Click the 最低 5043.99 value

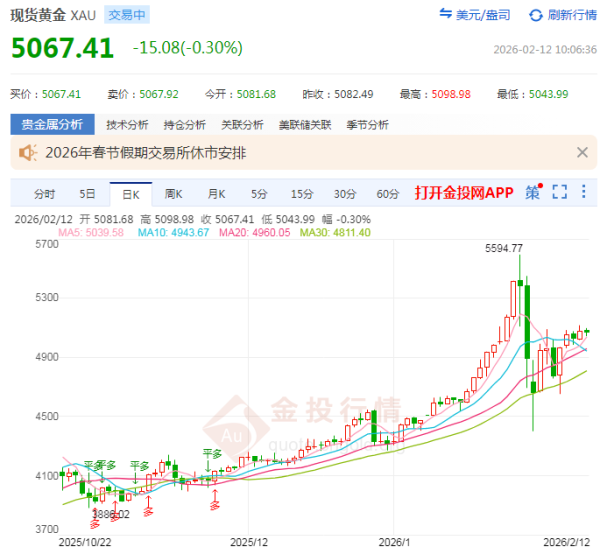tap(548, 94)
